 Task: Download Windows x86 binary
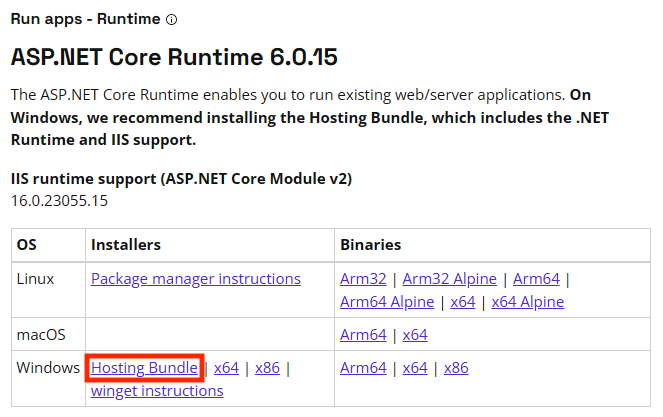456,368
